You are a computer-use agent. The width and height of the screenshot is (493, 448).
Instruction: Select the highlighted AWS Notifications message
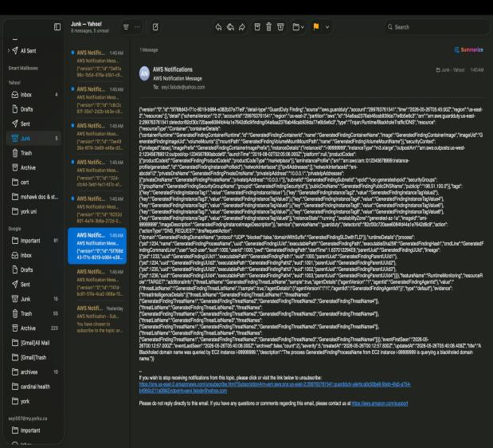pyautogui.click(x=97, y=246)
